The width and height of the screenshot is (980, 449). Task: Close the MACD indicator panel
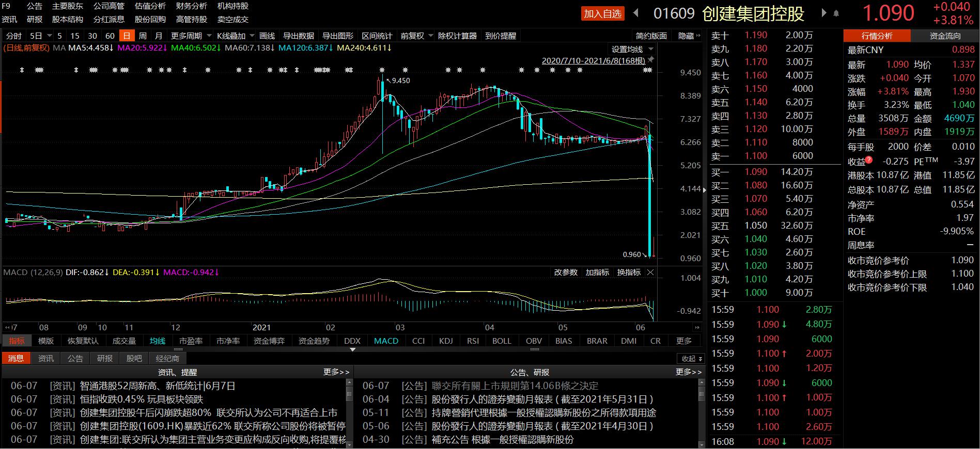(x=650, y=272)
